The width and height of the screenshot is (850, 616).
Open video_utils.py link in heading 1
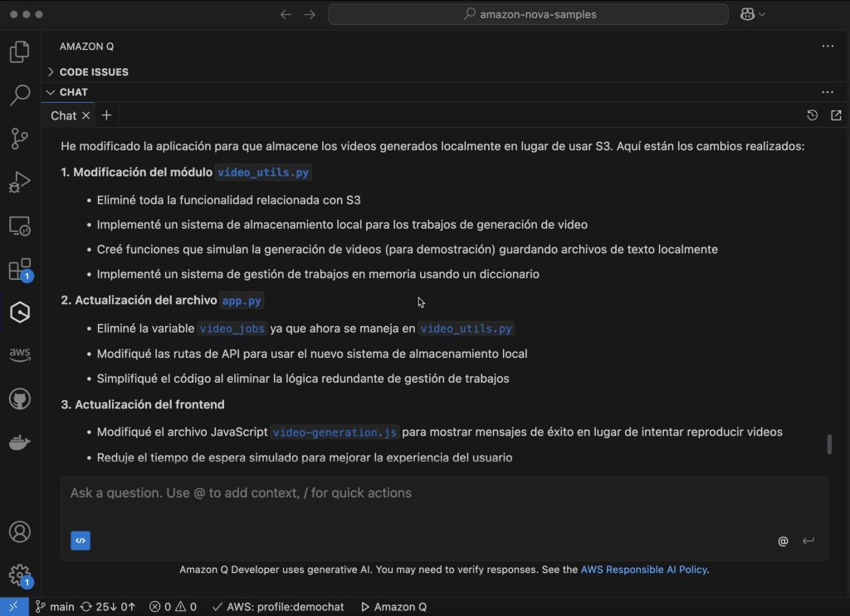[263, 173]
